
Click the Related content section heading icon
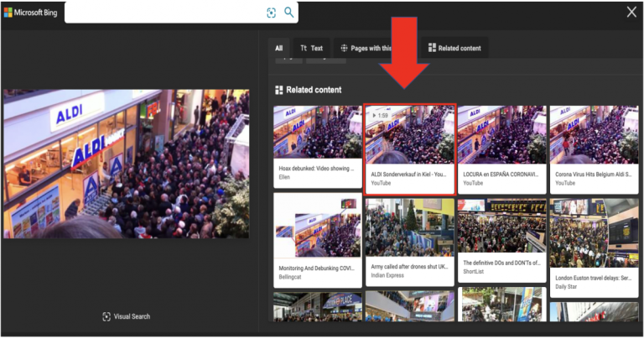(279, 90)
